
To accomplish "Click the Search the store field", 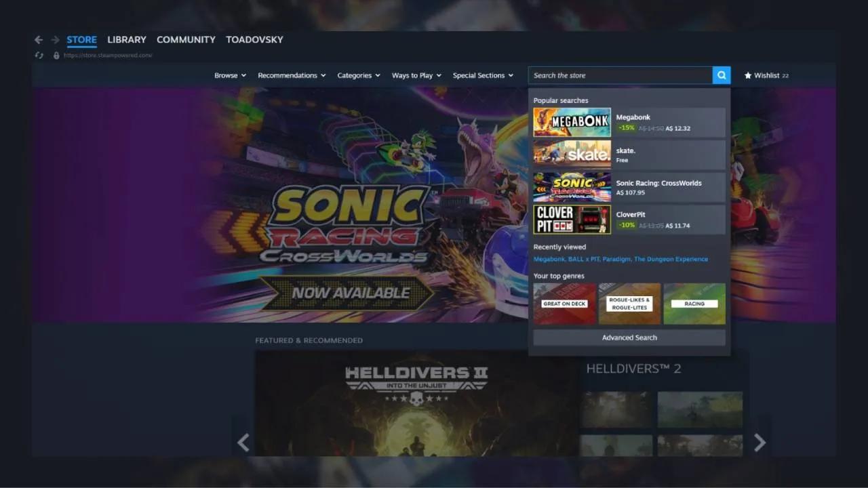I will pos(620,75).
